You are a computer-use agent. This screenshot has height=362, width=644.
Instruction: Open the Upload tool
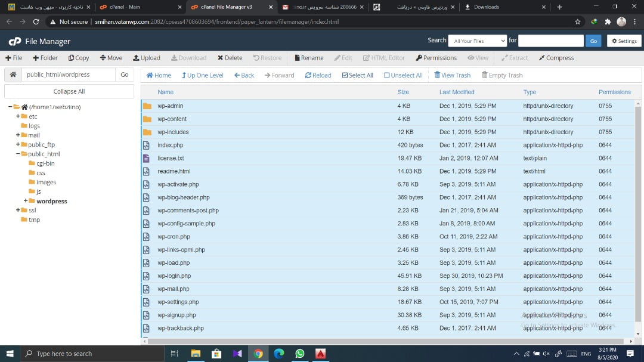click(147, 58)
